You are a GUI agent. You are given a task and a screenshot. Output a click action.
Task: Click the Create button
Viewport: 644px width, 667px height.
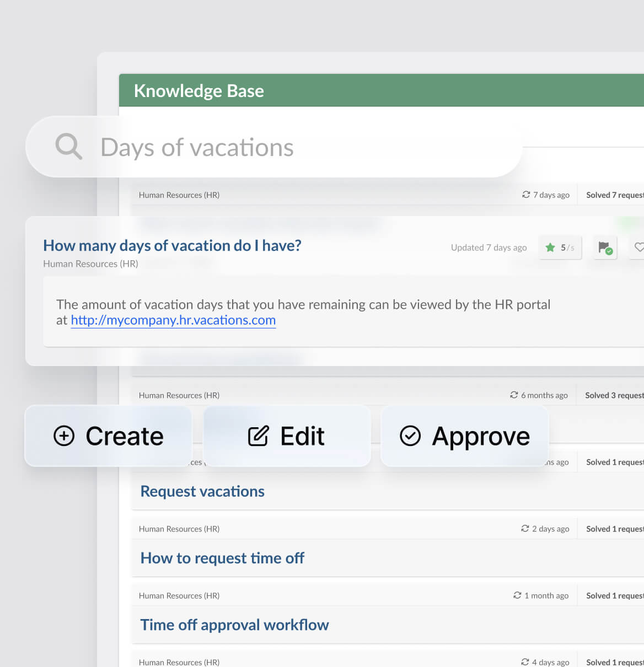point(108,436)
